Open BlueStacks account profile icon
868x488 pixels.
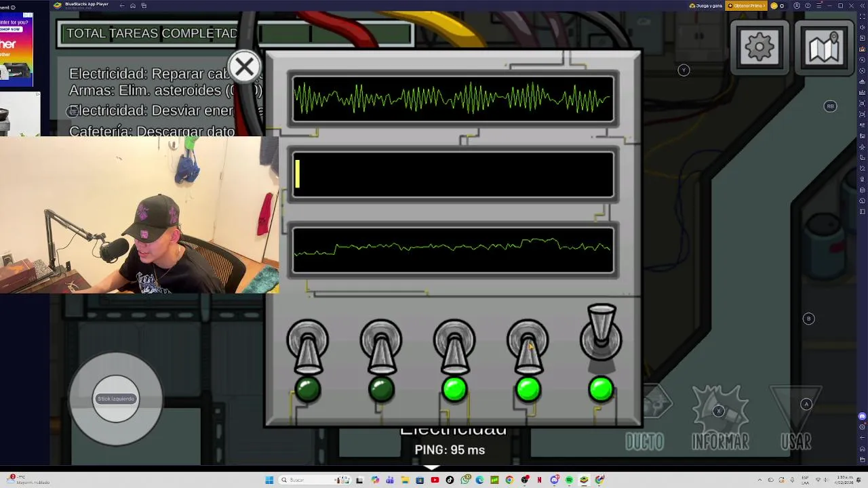click(797, 5)
